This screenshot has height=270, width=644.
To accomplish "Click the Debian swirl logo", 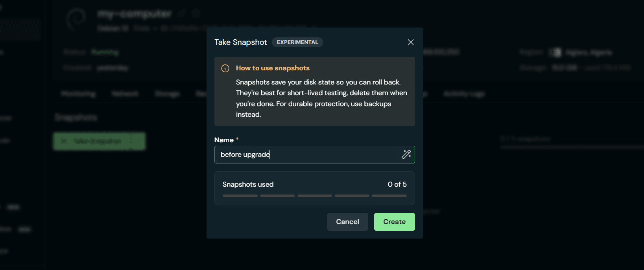I will pyautogui.click(x=76, y=20).
